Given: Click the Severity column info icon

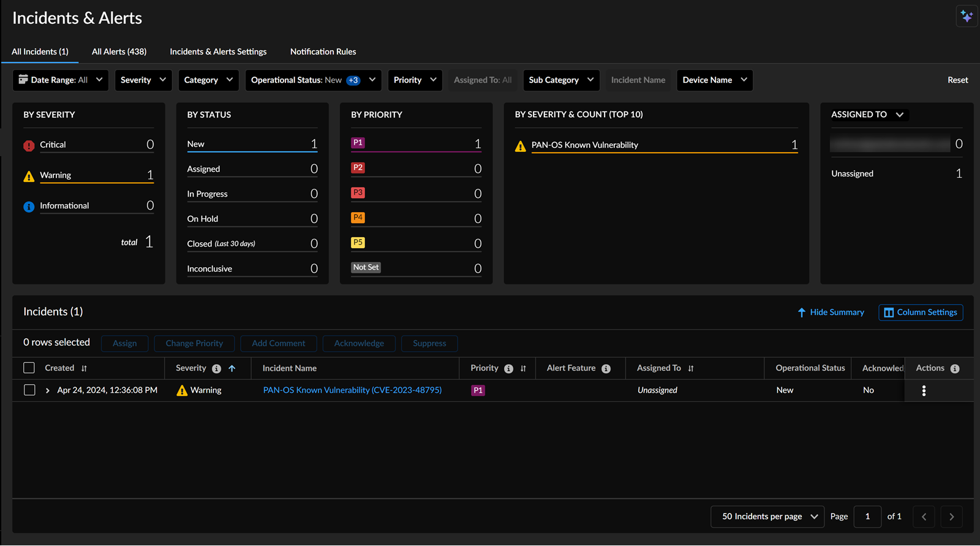Looking at the screenshot, I should tap(216, 368).
